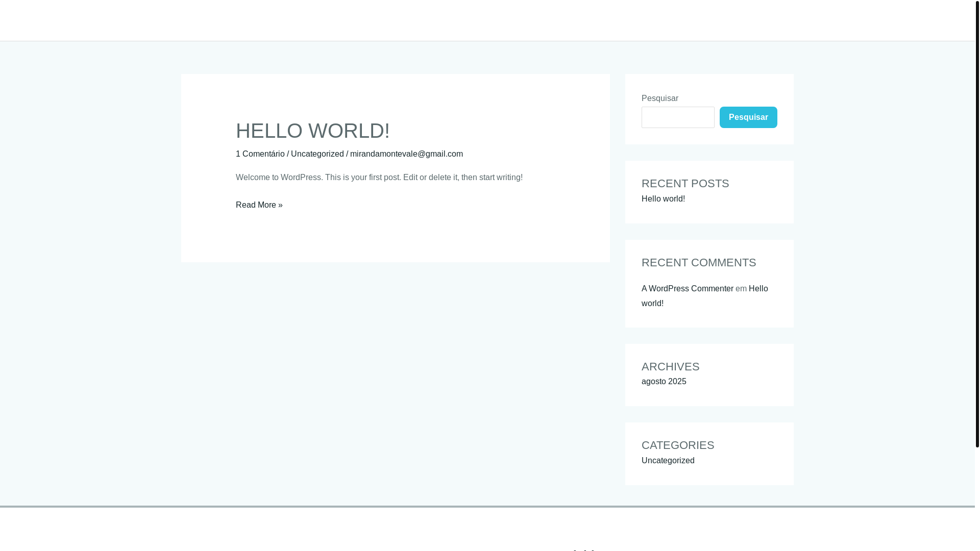Click the page vertical scrollbar thumb
Screen dimensions: 980x551
977,223
